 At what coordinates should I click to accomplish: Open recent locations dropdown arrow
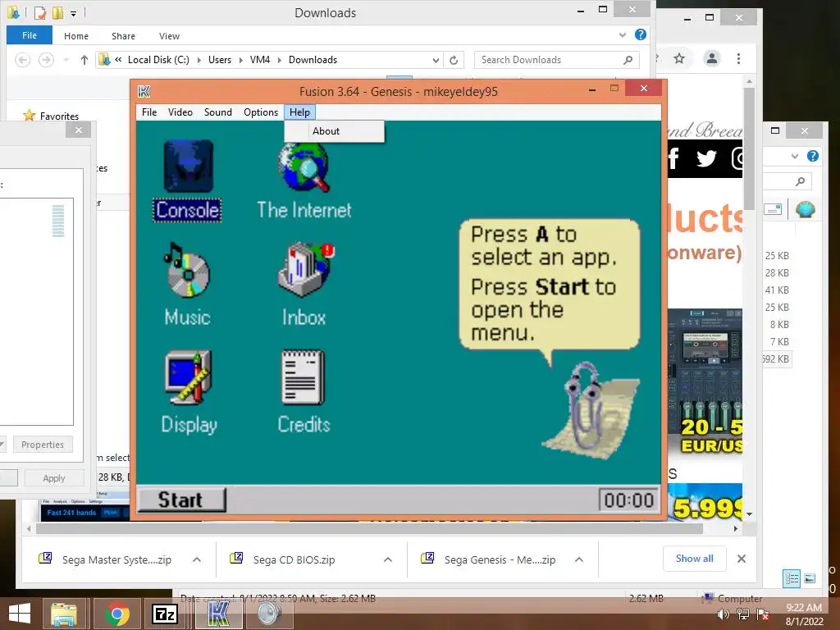tap(66, 60)
